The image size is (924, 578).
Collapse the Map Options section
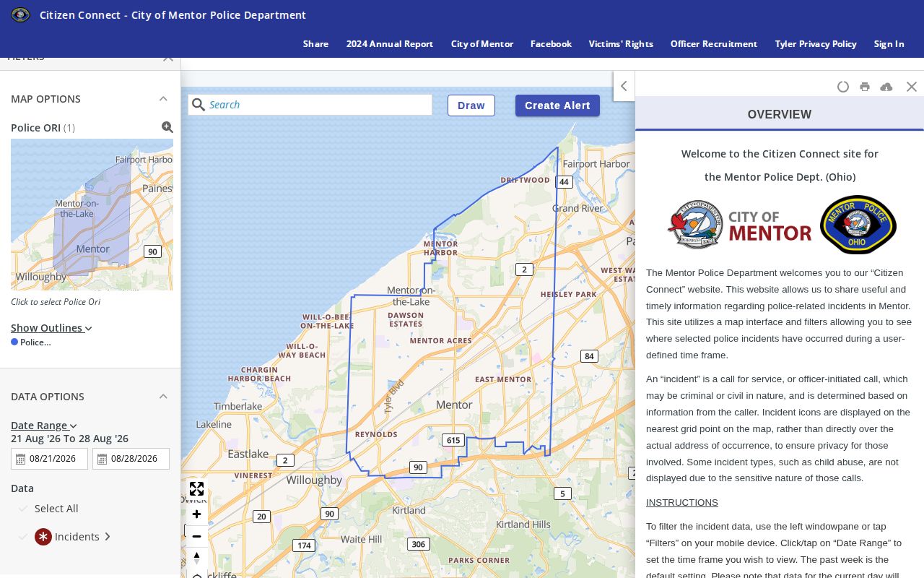click(x=163, y=99)
